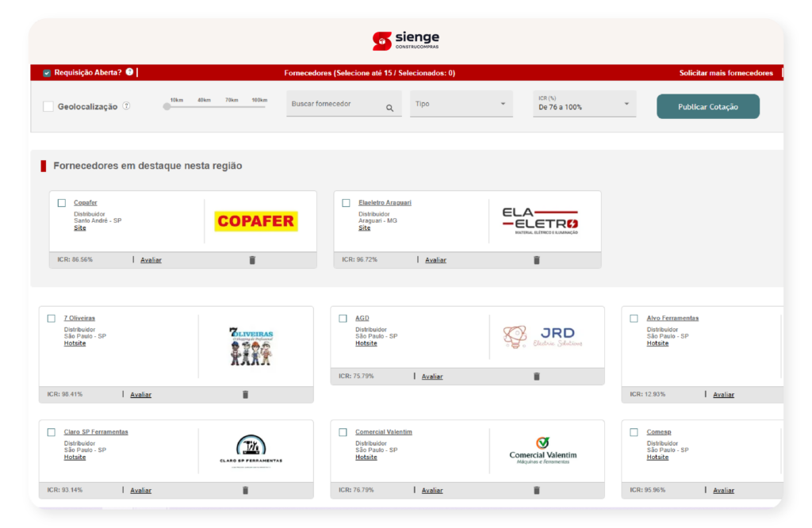Click the Comercial Valentim logo image
Viewport: 812px width, 528px height.
click(x=542, y=450)
